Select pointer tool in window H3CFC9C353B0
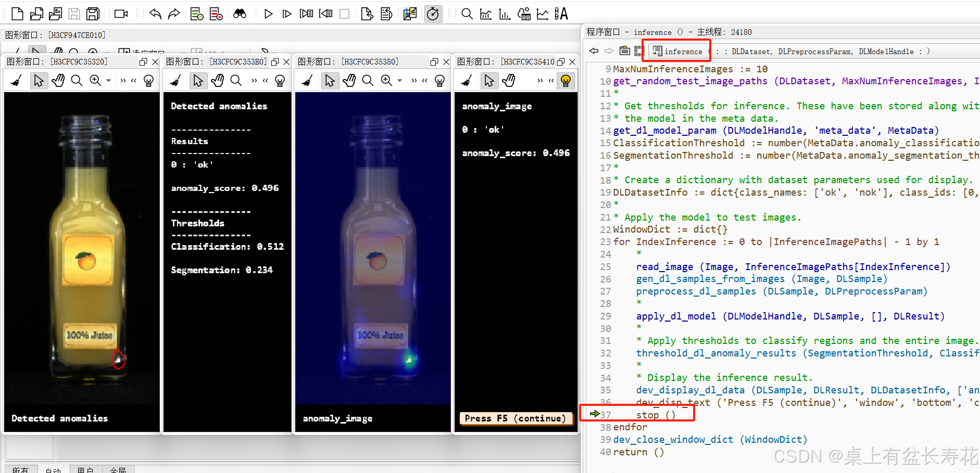 coord(198,81)
